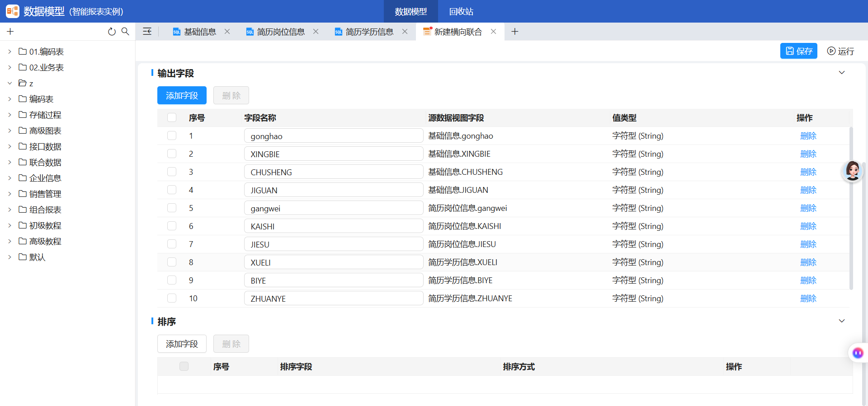Open the assistant avatar icon

pyautogui.click(x=853, y=171)
